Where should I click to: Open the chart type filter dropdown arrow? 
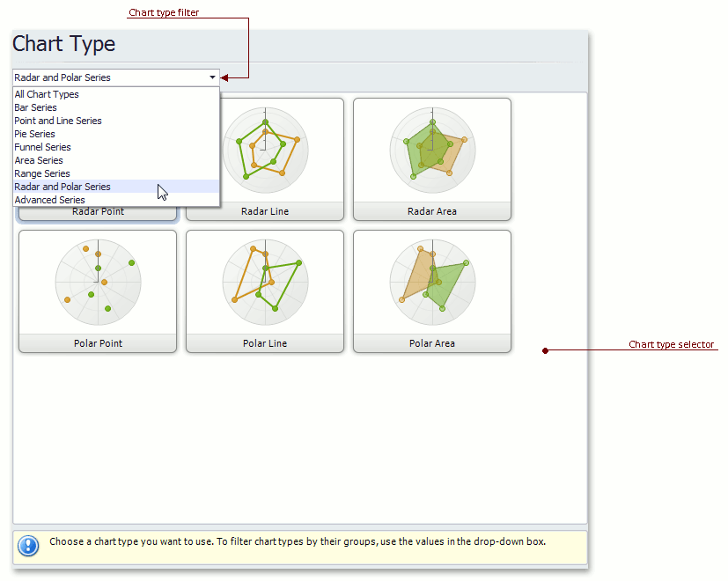212,77
